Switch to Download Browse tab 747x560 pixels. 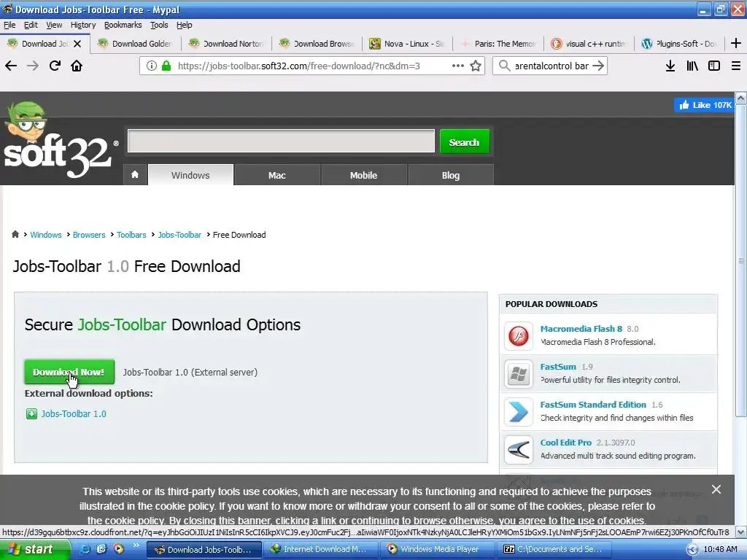pyautogui.click(x=317, y=44)
